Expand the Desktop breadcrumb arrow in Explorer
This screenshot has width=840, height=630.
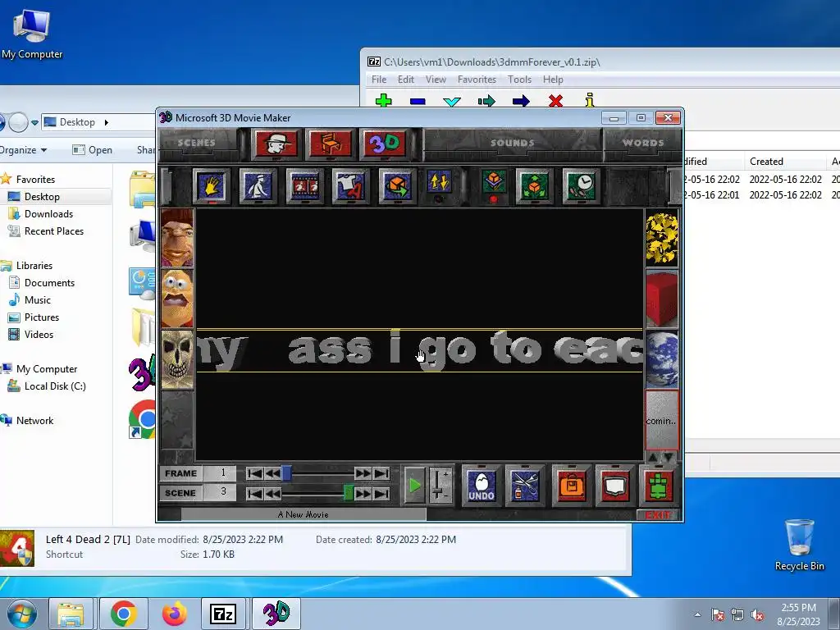click(106, 122)
